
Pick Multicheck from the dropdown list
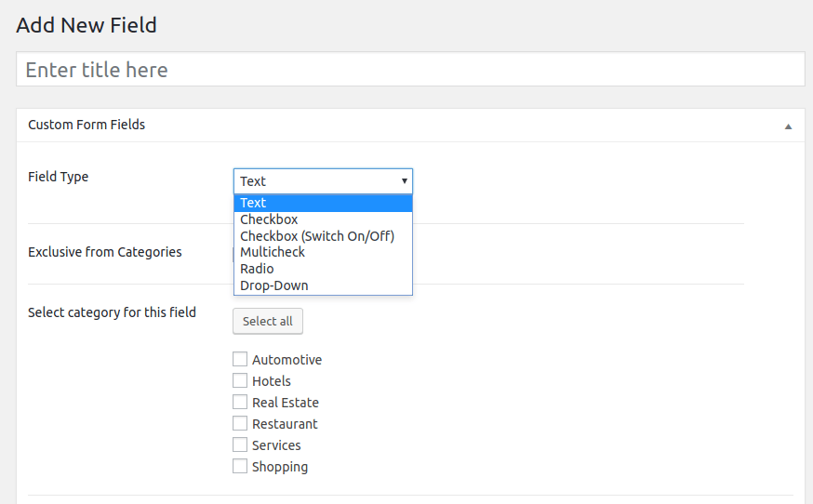(273, 252)
